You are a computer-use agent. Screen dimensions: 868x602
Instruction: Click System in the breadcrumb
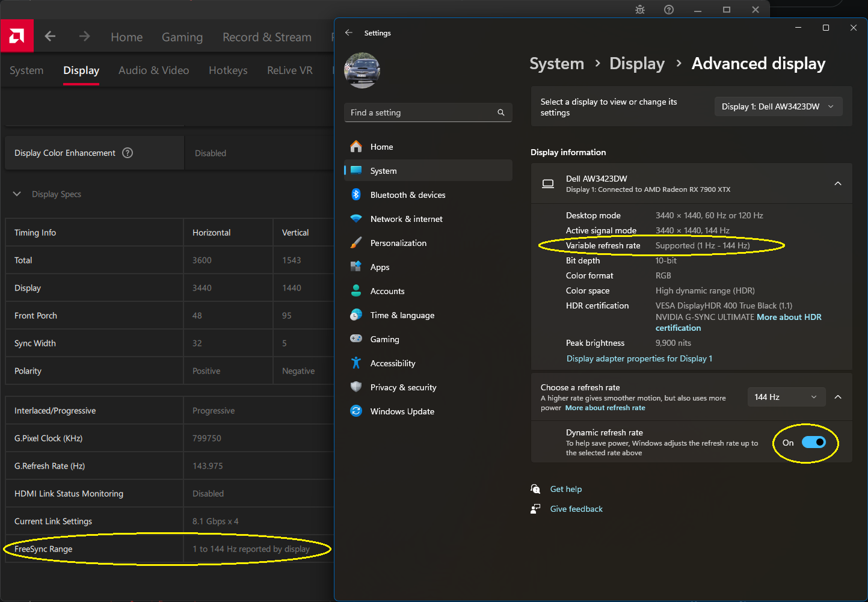coord(557,64)
